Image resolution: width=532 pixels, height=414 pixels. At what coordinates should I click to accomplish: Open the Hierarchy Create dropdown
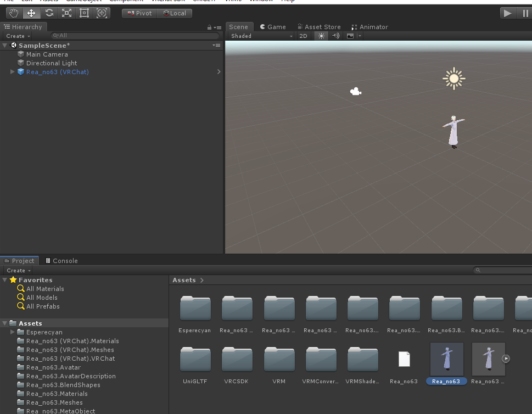coord(18,36)
